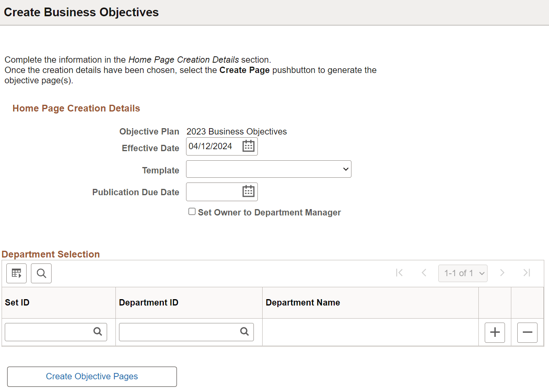Add a new department row with plus icon

495,332
